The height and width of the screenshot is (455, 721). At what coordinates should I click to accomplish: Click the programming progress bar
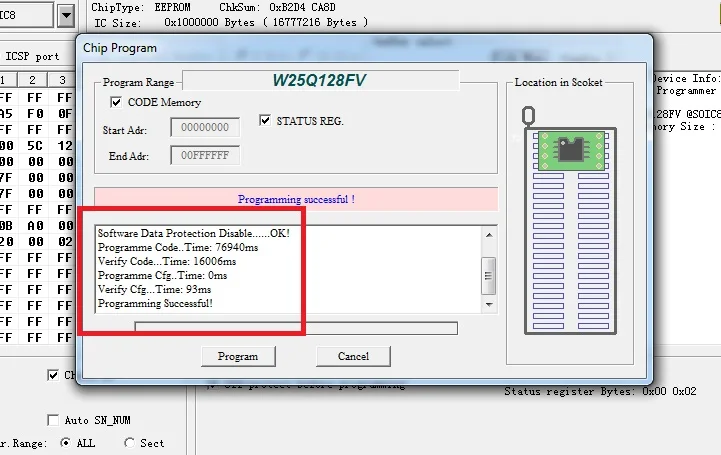(x=296, y=328)
